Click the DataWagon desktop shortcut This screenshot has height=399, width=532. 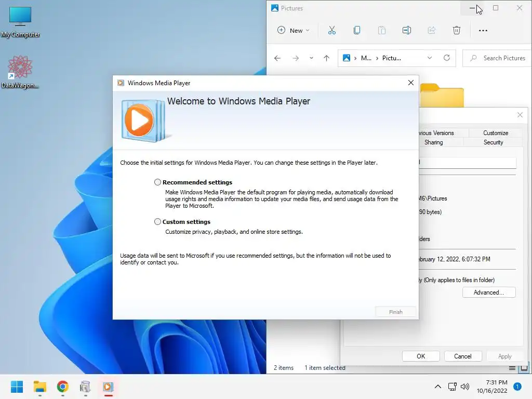pyautogui.click(x=20, y=72)
